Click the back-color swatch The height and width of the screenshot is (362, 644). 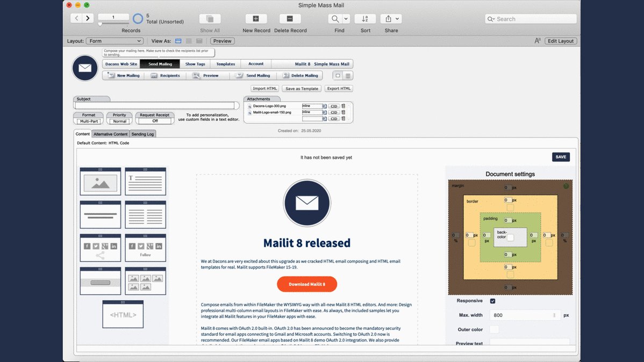pos(510,237)
